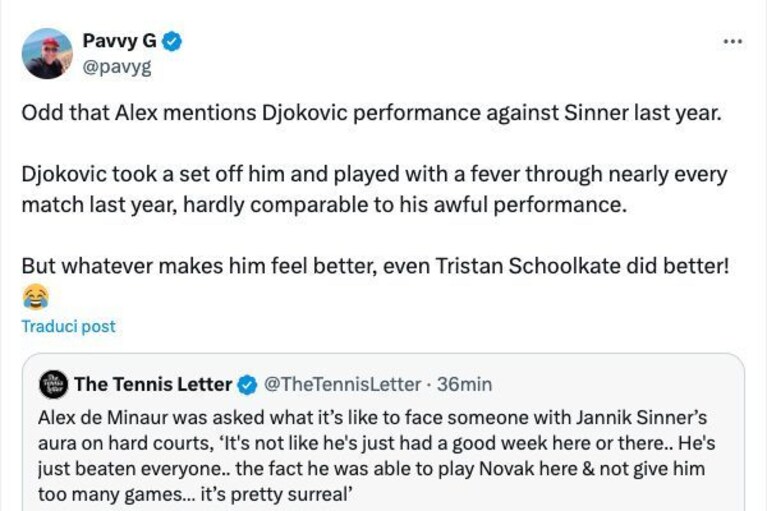Open The Tennis Letter account name
This screenshot has width=767, height=511.
point(153,384)
